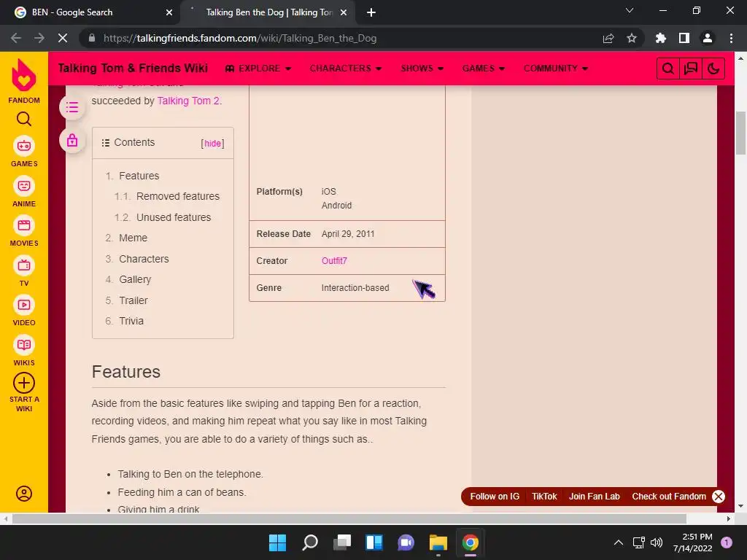747x560 pixels.
Task: Open the Video section in Fandom sidebar
Action: pos(24,311)
